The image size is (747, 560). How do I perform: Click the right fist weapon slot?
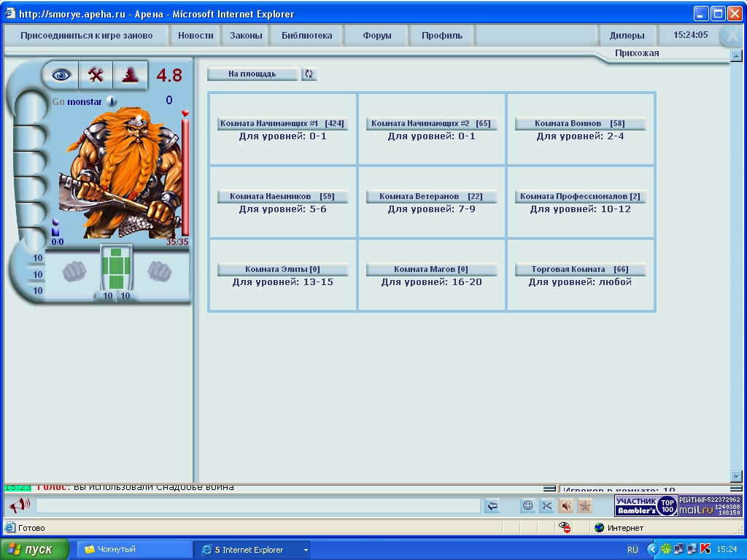[x=159, y=271]
